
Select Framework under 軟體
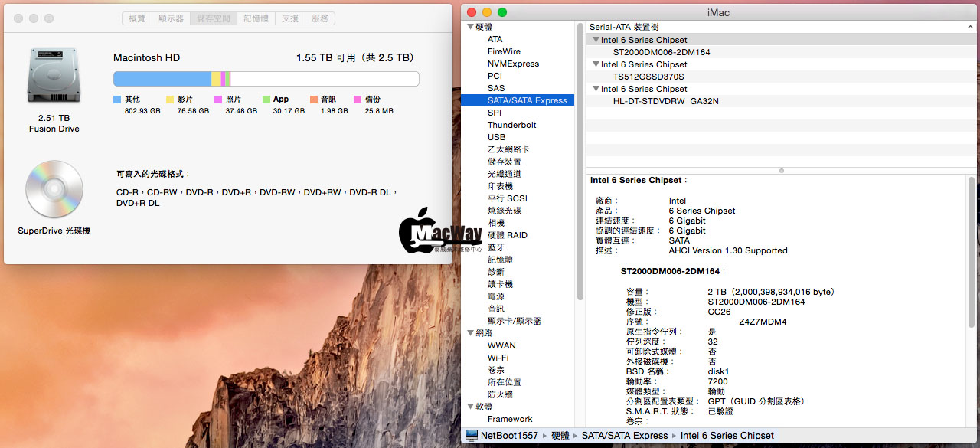[x=510, y=419]
